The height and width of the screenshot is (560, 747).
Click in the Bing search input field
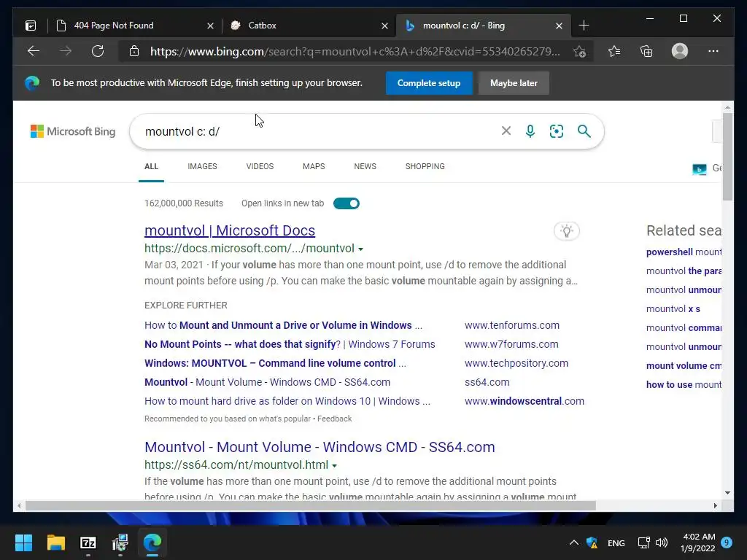(320, 131)
